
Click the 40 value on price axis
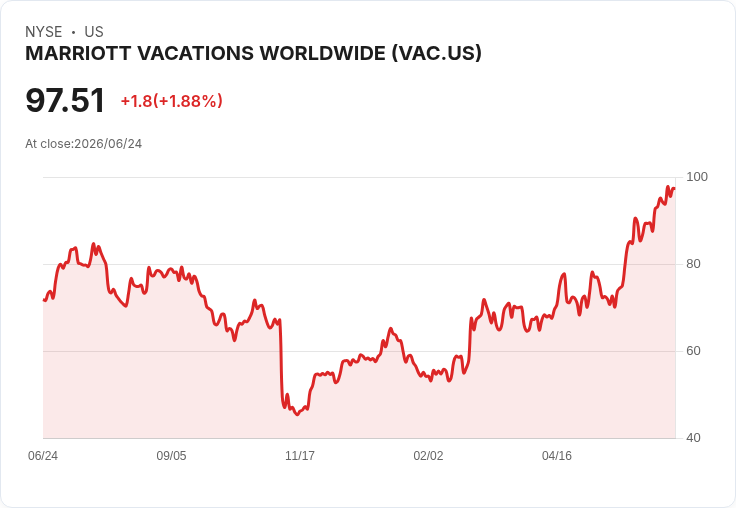pyautogui.click(x=693, y=438)
